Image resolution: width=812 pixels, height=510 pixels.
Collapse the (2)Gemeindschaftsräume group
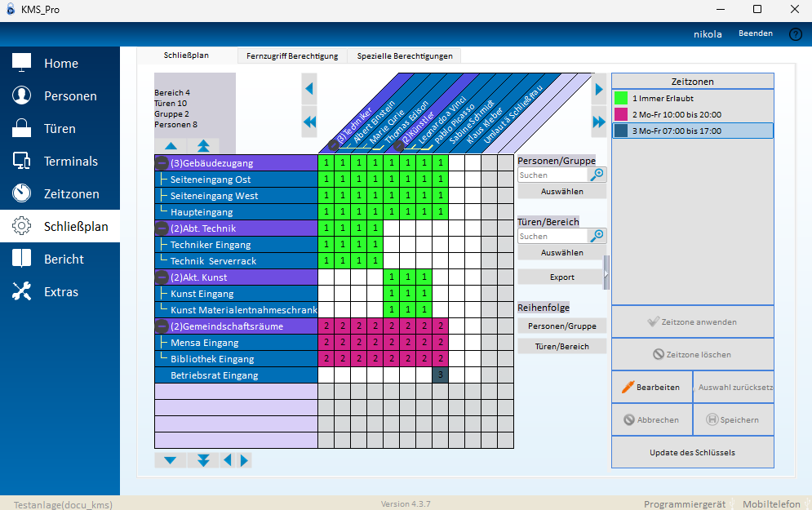162,326
